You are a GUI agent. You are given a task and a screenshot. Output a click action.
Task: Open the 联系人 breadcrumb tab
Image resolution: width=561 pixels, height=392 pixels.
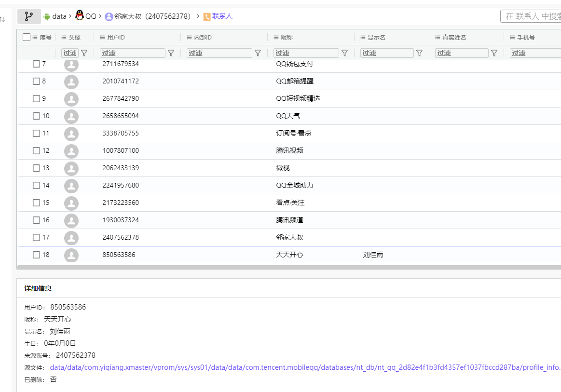[222, 16]
